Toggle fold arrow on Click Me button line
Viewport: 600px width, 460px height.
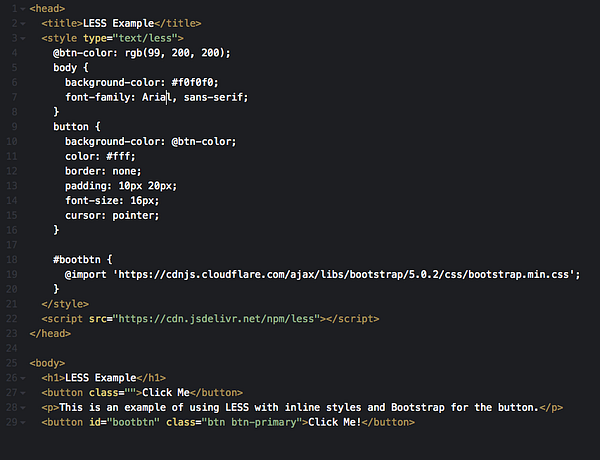tap(23, 393)
